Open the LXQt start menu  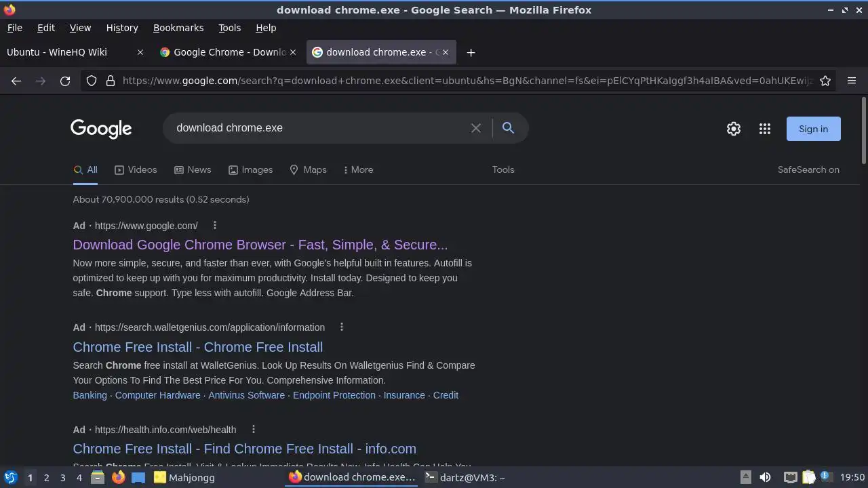(x=10, y=477)
